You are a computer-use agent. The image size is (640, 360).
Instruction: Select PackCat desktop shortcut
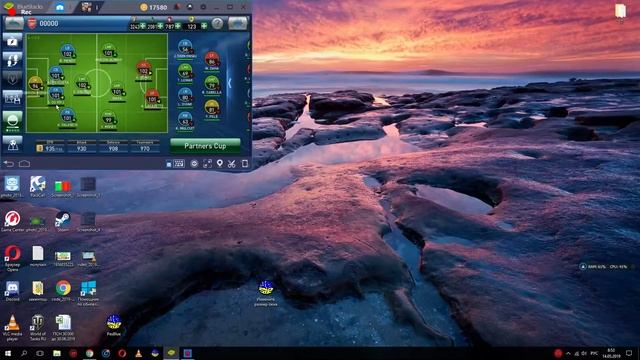(x=38, y=187)
